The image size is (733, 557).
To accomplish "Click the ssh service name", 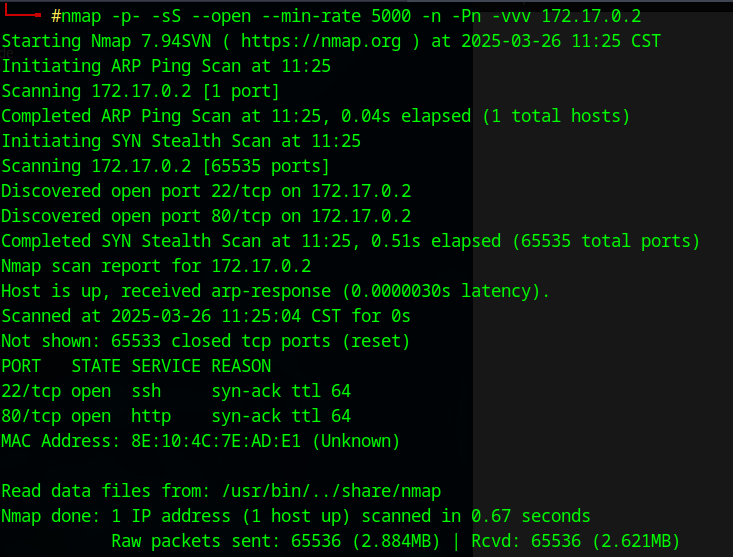I will click(146, 391).
